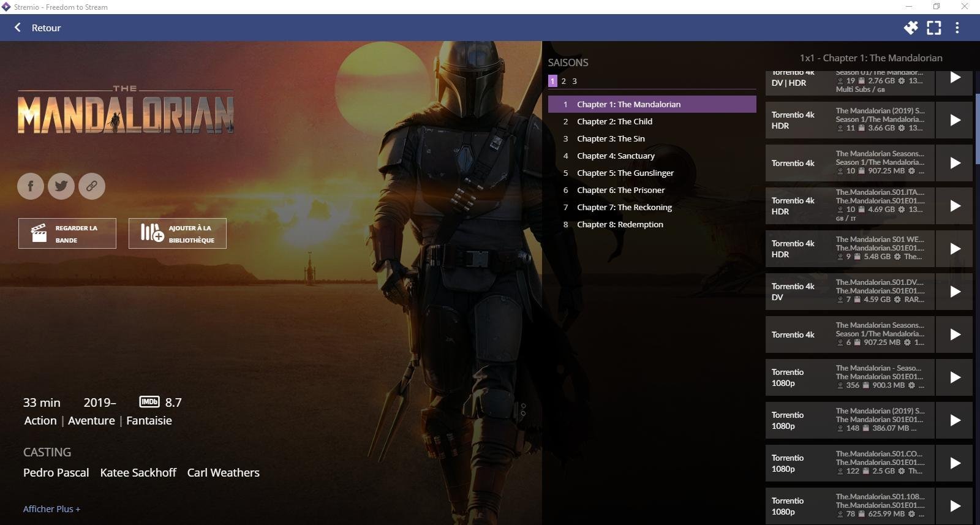Click the 1x1 - Chapter 1 header text
The height and width of the screenshot is (525, 980).
point(871,58)
